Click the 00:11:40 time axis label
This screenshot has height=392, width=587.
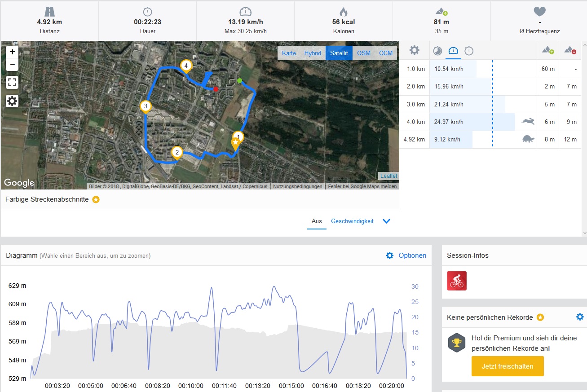click(x=224, y=386)
